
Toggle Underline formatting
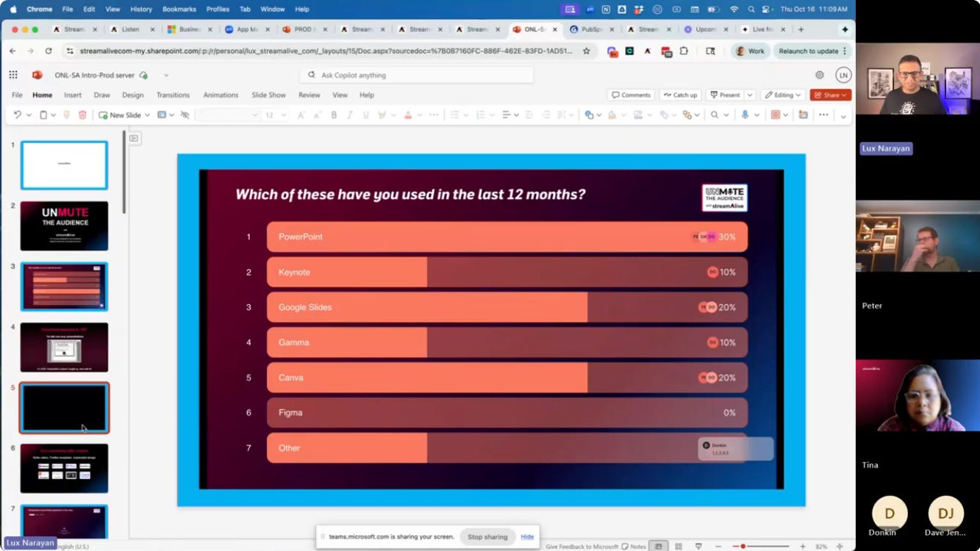pos(365,115)
